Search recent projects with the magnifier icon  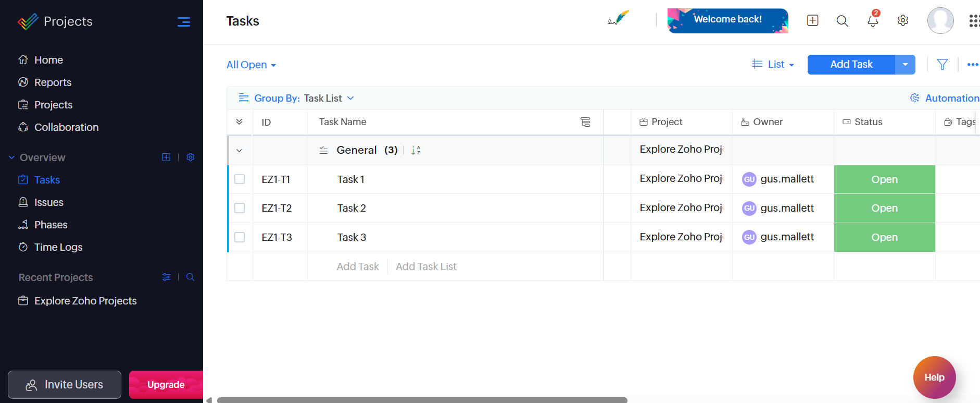click(x=191, y=277)
